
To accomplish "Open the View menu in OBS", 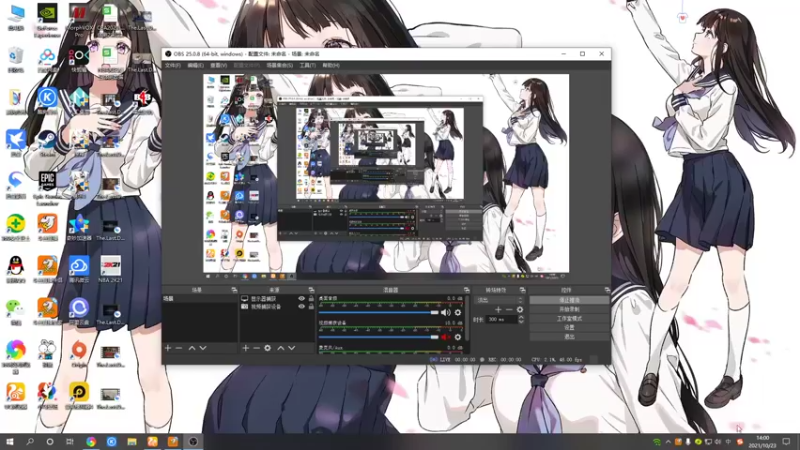I will (x=218, y=65).
